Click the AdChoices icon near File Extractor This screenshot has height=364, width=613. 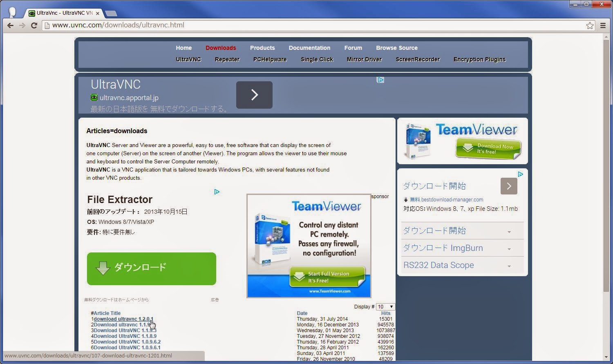pyautogui.click(x=217, y=192)
